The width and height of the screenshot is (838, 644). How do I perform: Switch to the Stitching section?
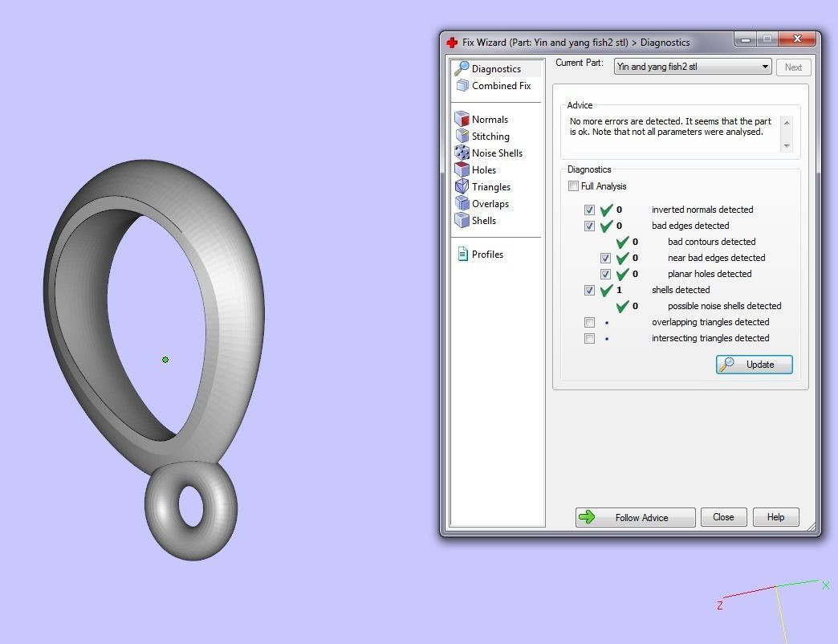point(490,136)
